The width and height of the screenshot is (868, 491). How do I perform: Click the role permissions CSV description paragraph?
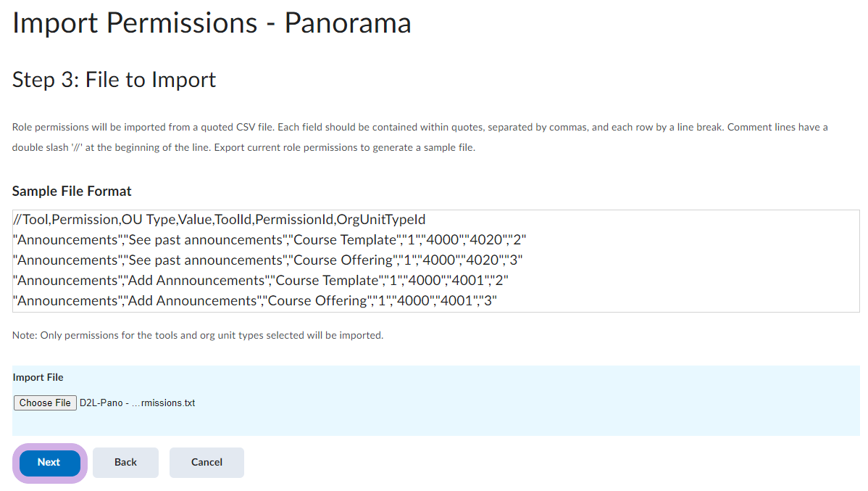click(x=420, y=128)
